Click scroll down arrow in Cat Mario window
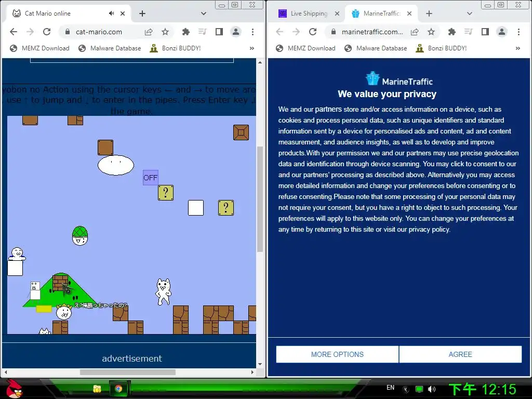This screenshot has width=532, height=399. 260,364
